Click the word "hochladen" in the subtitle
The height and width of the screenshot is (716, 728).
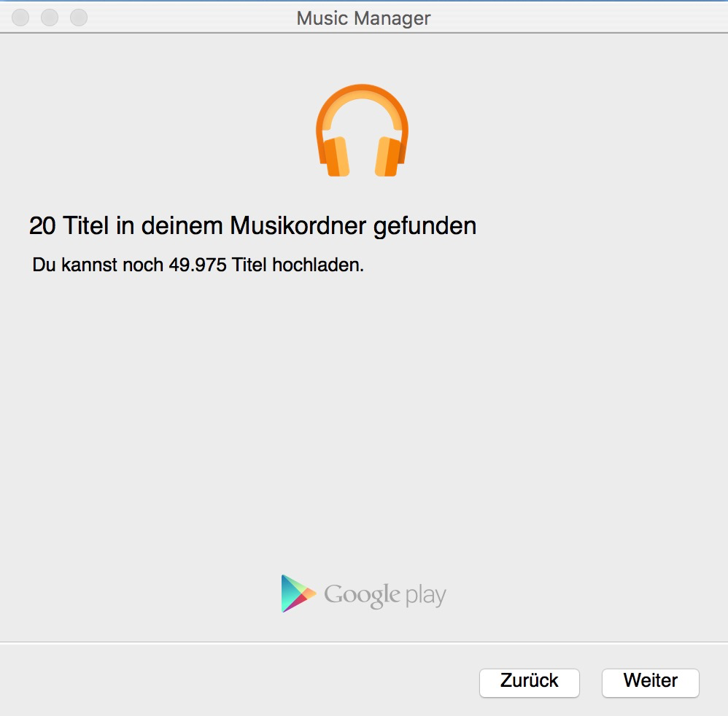[317, 265]
